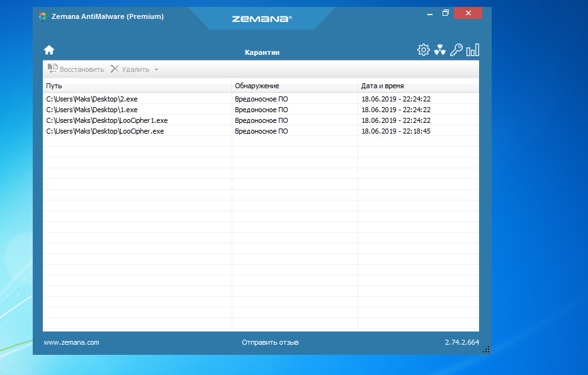588x375 pixels.
Task: Select the C:\Users\Maks\Desktop\2.exe row
Action: 261,99
